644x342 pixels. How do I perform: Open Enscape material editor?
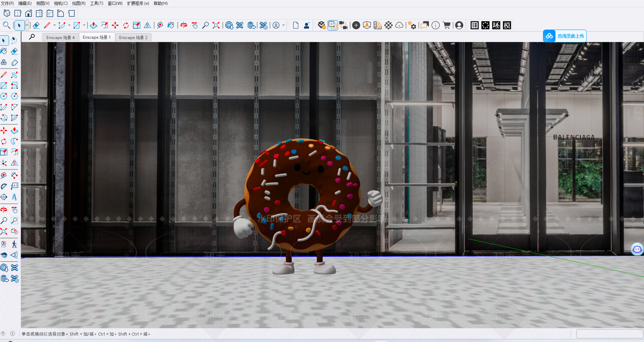(x=388, y=25)
